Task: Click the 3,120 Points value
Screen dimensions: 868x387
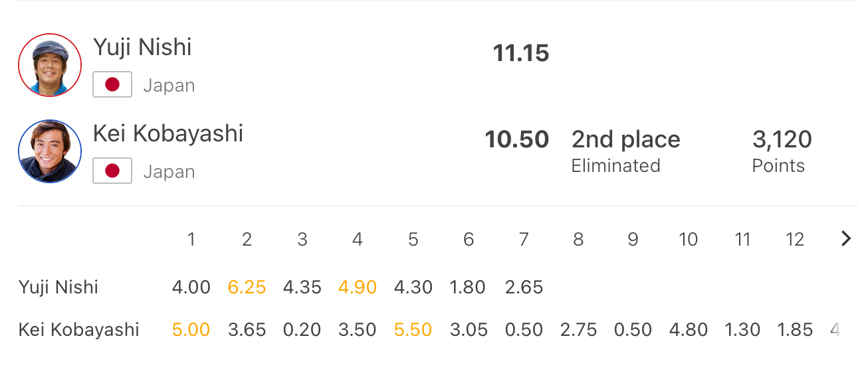Action: click(782, 139)
